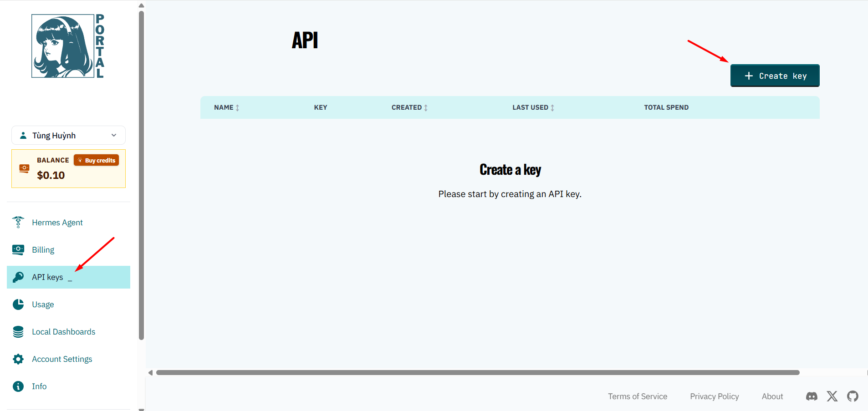The width and height of the screenshot is (868, 411).
Task: Click the horizontal scrollbar left arrow
Action: pyautogui.click(x=150, y=373)
